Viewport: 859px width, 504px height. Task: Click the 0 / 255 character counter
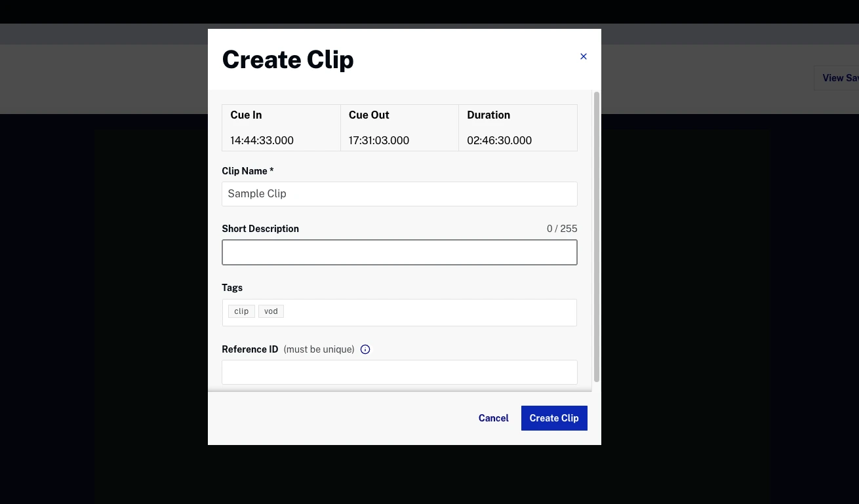pos(562,229)
